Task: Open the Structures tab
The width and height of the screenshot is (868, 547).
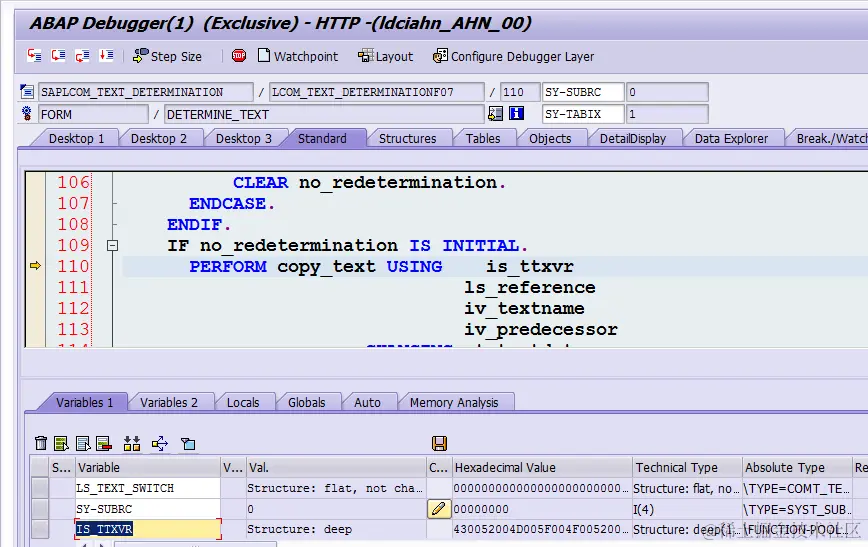Action: pos(407,138)
